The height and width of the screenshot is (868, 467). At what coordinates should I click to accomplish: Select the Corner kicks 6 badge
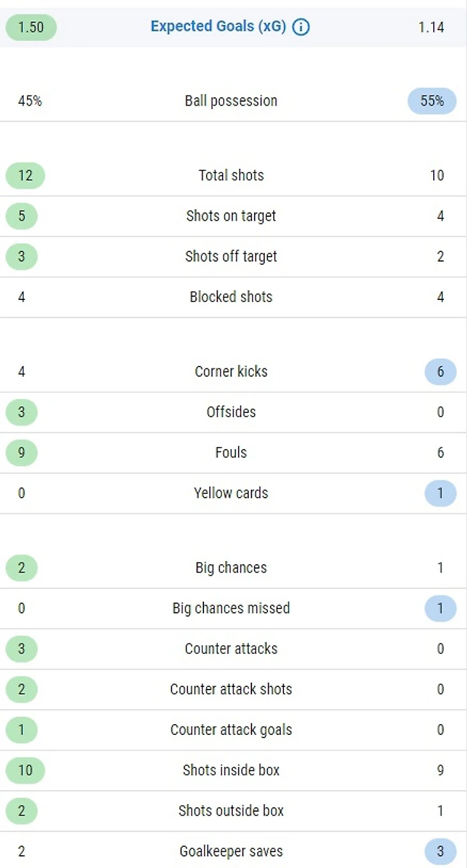pos(440,372)
